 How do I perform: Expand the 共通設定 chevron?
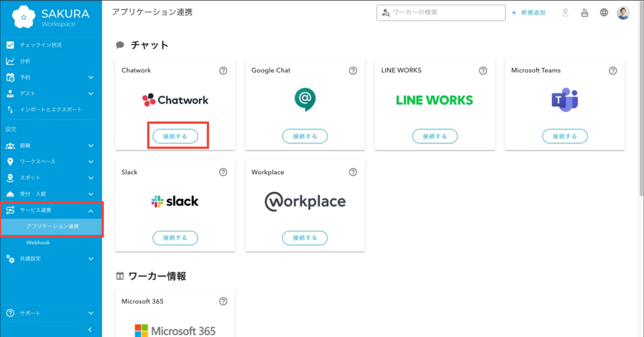coord(91,259)
